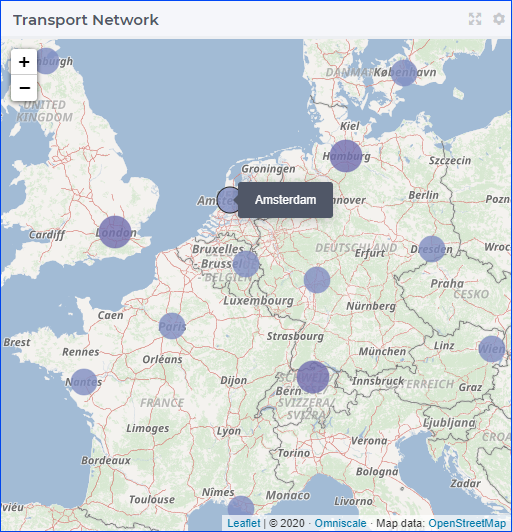Select the London node marker

[x=115, y=232]
